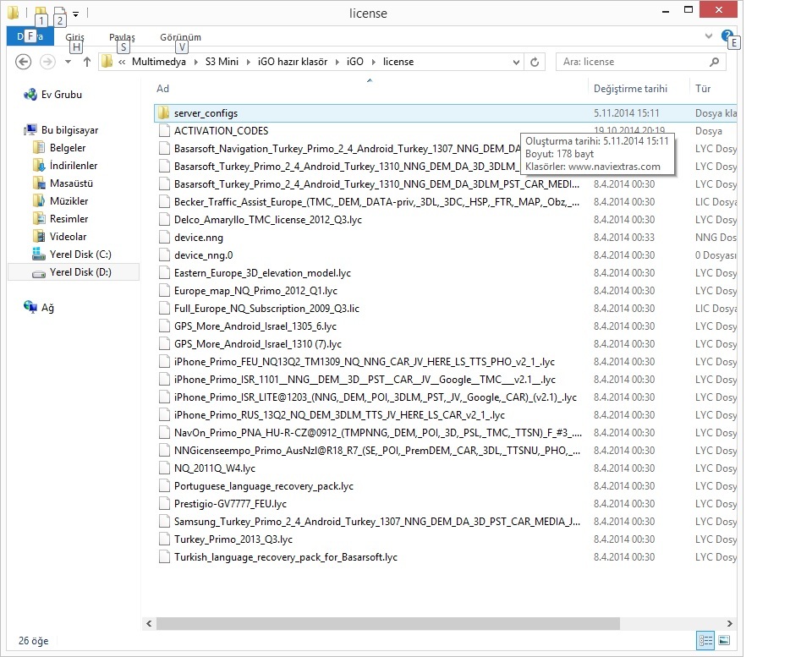Viewport: 812px width, 657px height.
Task: Select the Yerel Disk (C:) drive
Action: click(80, 255)
